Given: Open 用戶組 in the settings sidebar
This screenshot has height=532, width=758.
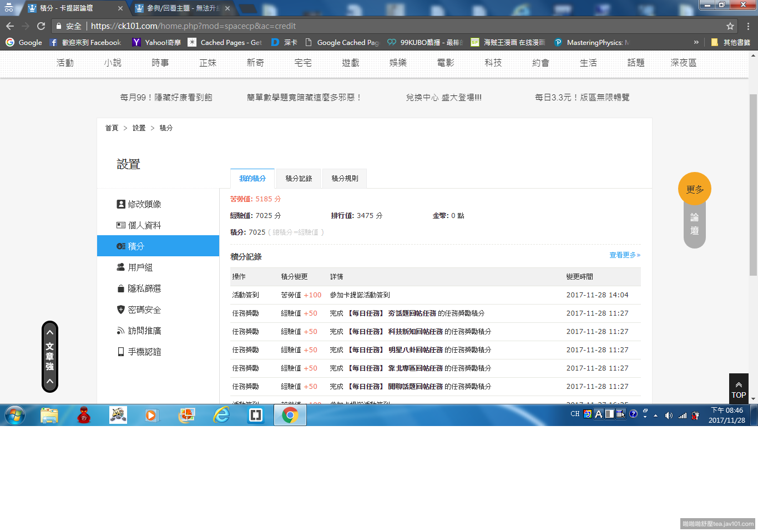Looking at the screenshot, I should pyautogui.click(x=158, y=267).
